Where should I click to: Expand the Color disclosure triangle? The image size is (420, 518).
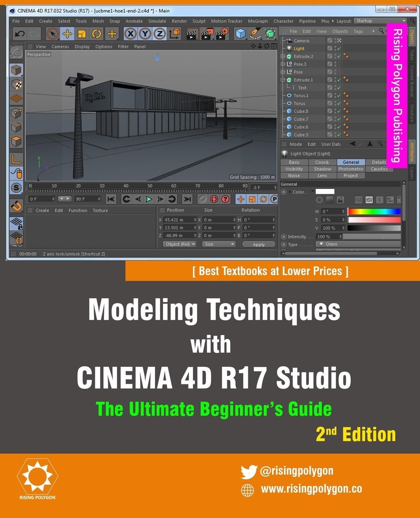290,192
